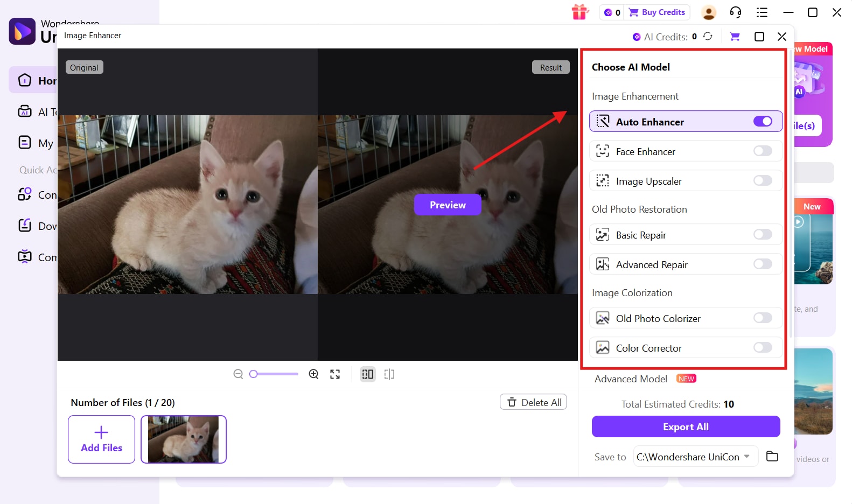852x504 pixels.
Task: Click the Advanced Repair model icon
Action: coord(603,264)
